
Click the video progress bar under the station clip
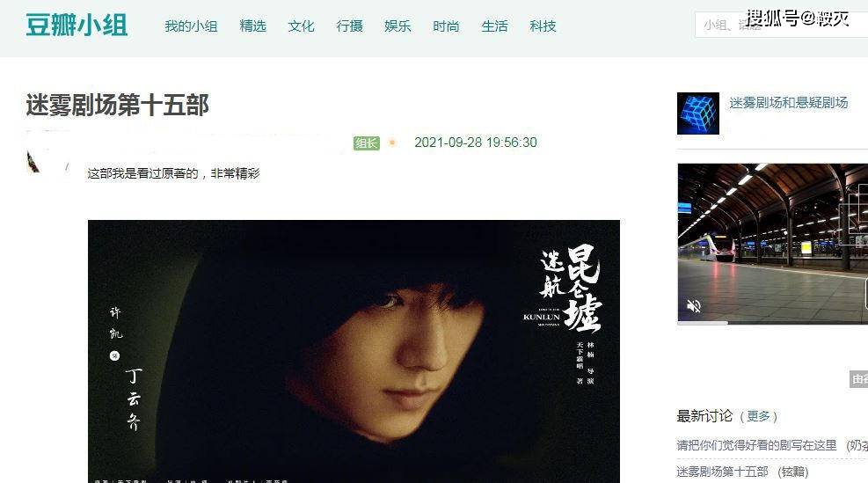(773, 323)
